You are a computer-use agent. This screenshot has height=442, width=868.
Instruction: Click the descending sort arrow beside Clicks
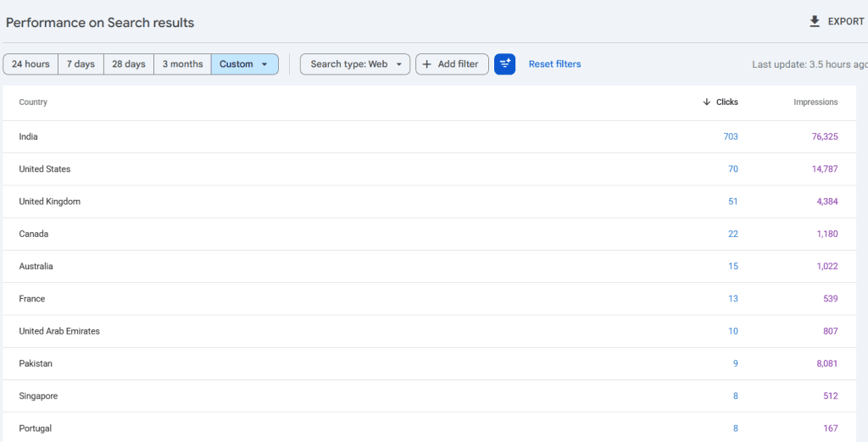tap(706, 102)
